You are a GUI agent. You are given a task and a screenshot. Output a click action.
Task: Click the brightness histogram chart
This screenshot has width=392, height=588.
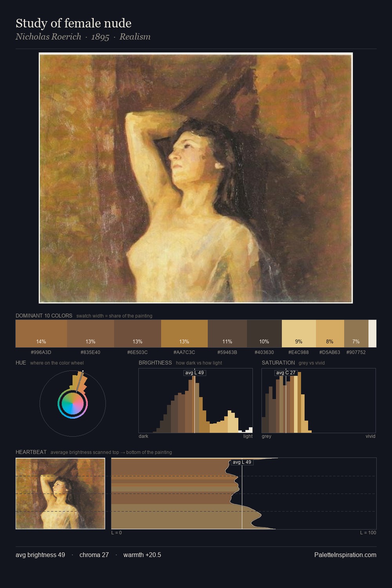[x=196, y=401]
